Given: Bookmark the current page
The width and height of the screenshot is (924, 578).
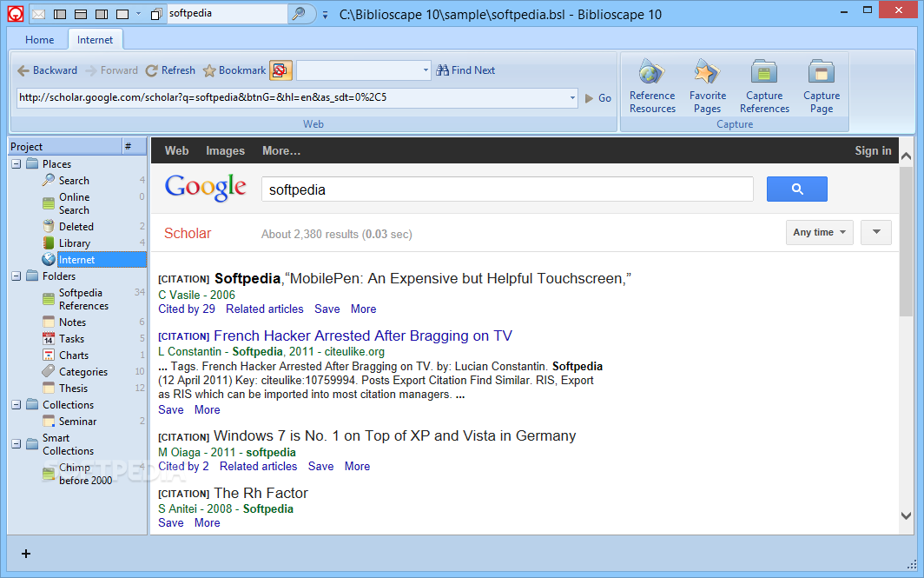Looking at the screenshot, I should point(234,70).
